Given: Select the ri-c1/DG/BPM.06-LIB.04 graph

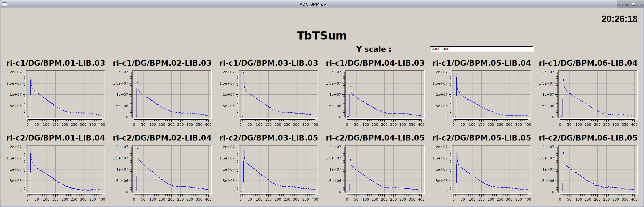Looking at the screenshot, I should pyautogui.click(x=598, y=94).
